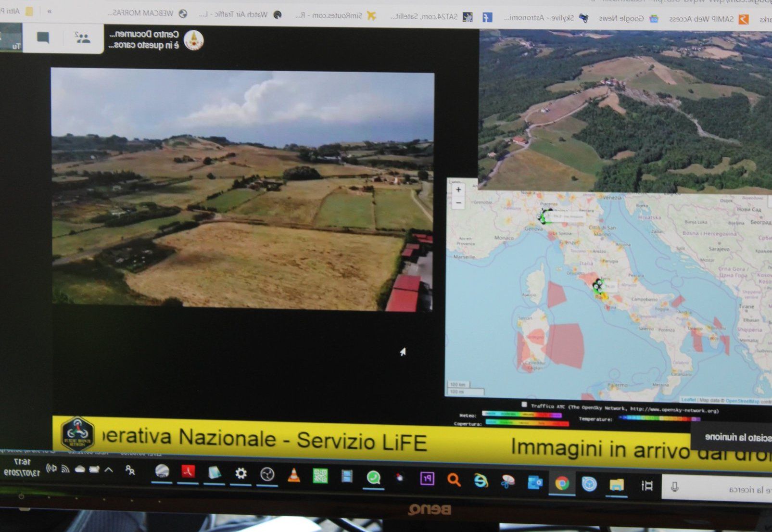Open the meeting chat panel icon
Image resolution: width=772 pixels, height=532 pixels.
tap(43, 38)
